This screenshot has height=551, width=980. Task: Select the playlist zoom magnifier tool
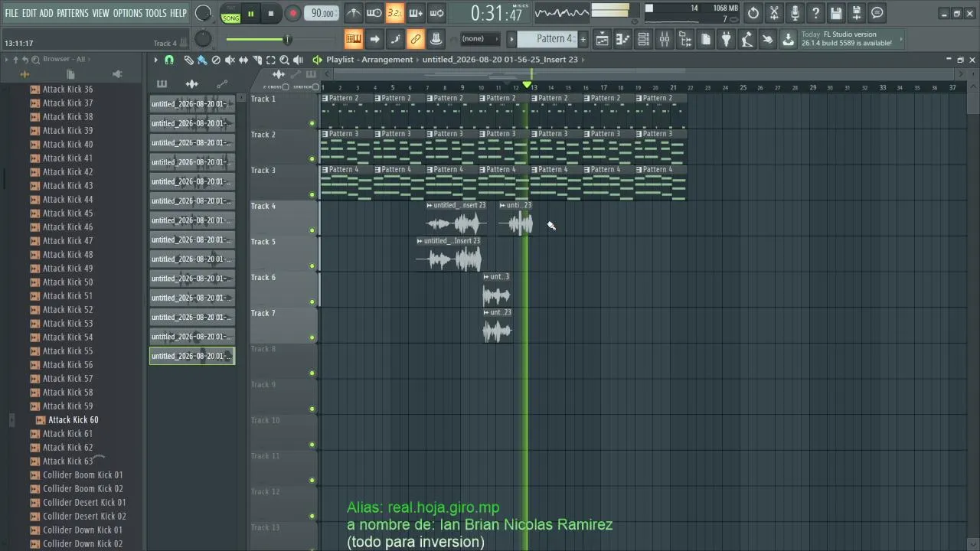pos(284,60)
